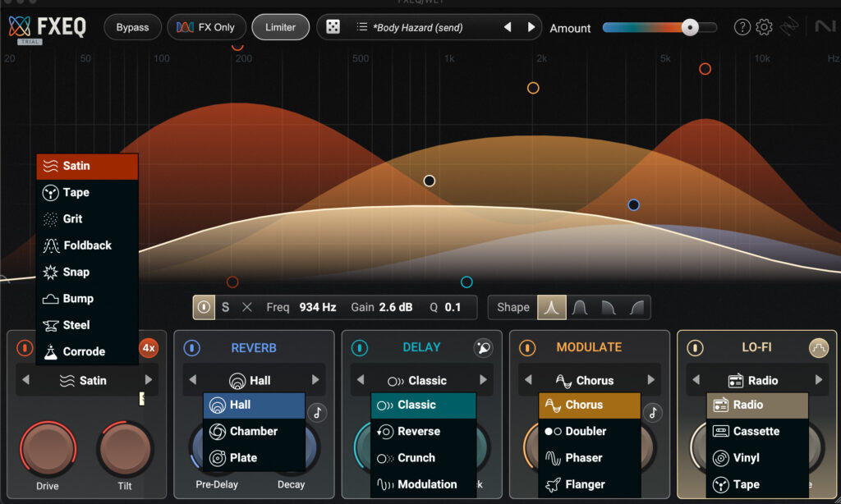Choose Phaser modulation type

coord(590,458)
